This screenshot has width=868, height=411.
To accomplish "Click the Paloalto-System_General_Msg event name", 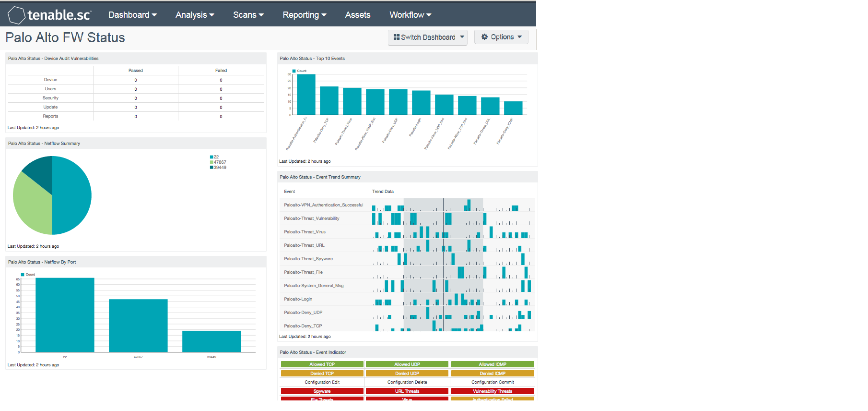I will [314, 286].
